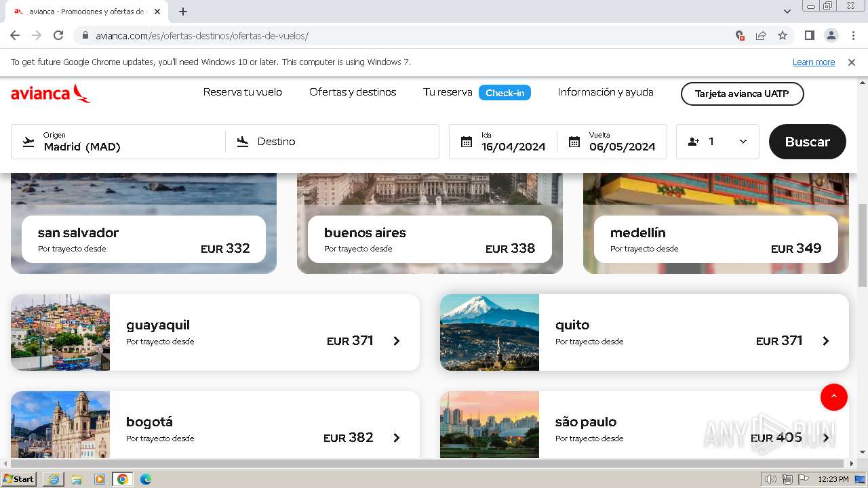
Task: Click the avianca logo
Action: click(x=50, y=94)
